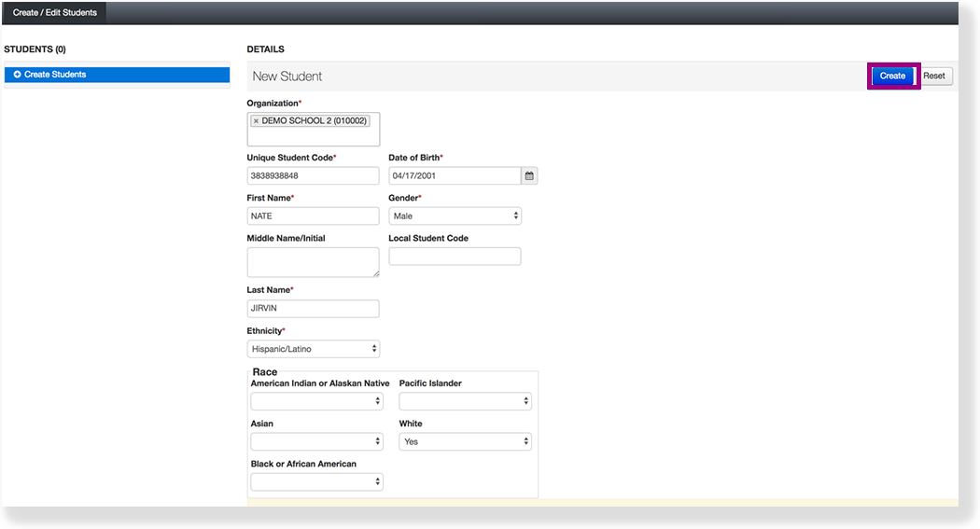
Task: Expand the Pacific Islander dropdown
Action: point(465,401)
